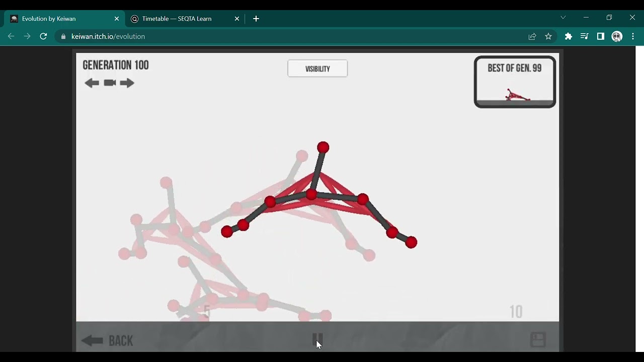Click the Generation 100 label
The width and height of the screenshot is (644, 362).
116,65
